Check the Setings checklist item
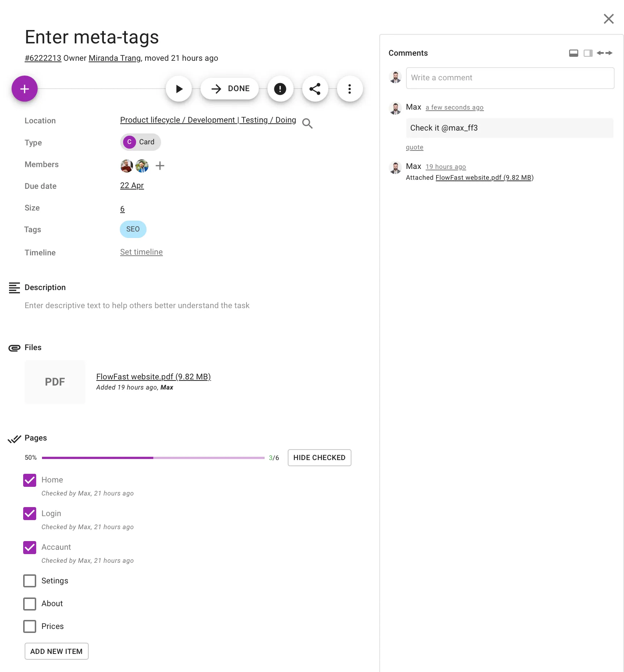The width and height of the screenshot is (624, 672). (30, 581)
